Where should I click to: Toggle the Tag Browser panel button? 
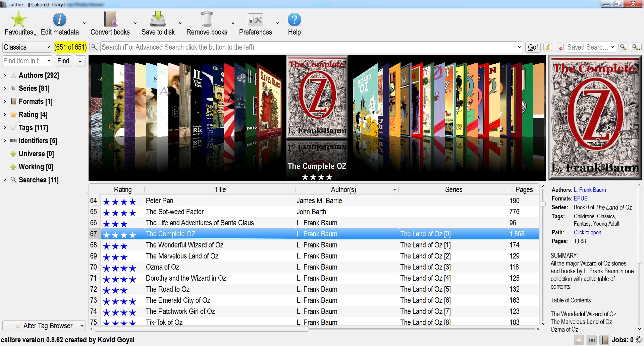coord(579,340)
